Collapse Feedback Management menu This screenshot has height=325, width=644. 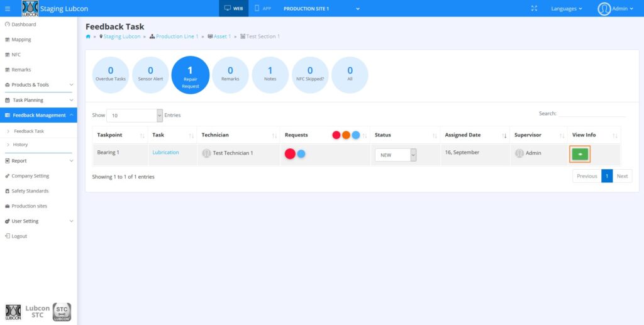[x=38, y=115]
